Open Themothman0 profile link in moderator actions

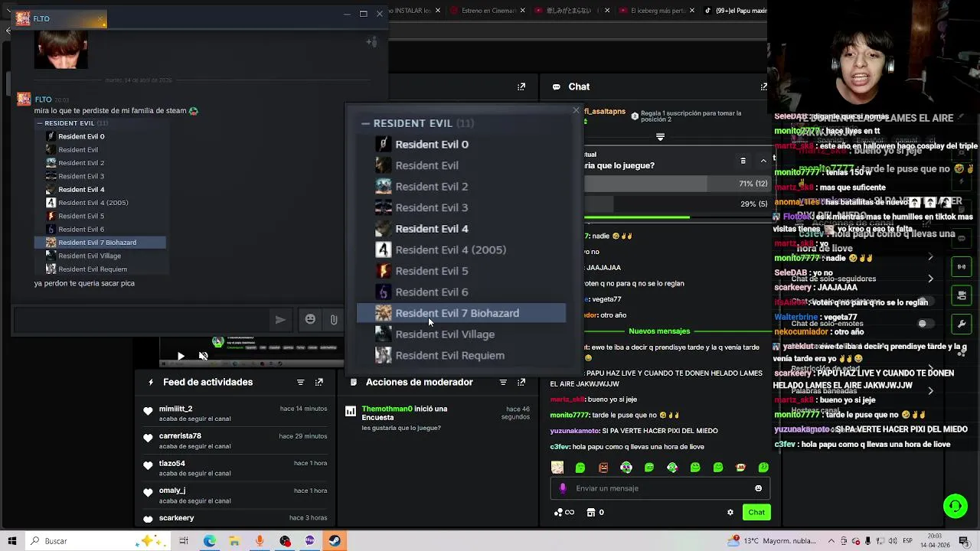pos(387,409)
